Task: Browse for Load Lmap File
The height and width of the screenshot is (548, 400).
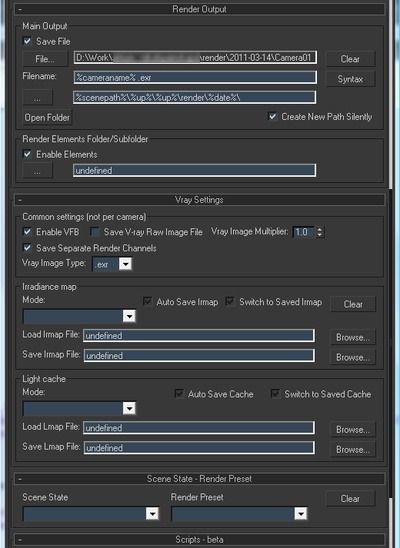Action: (353, 429)
